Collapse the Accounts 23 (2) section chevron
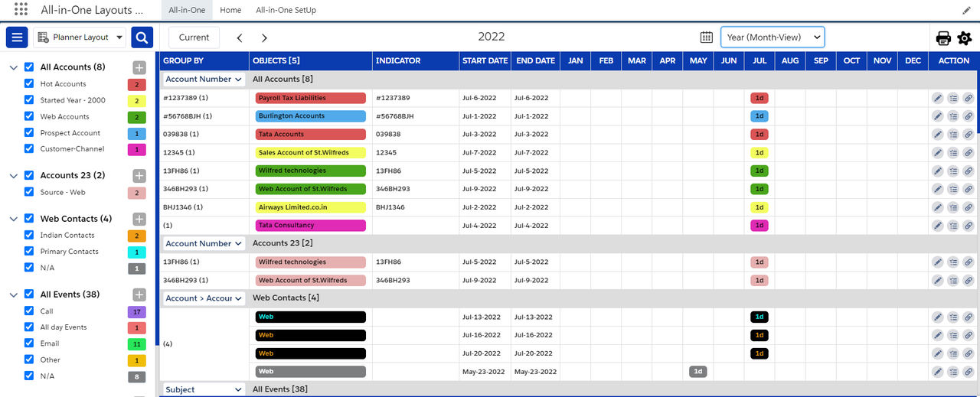This screenshot has height=397, width=980. (14, 176)
